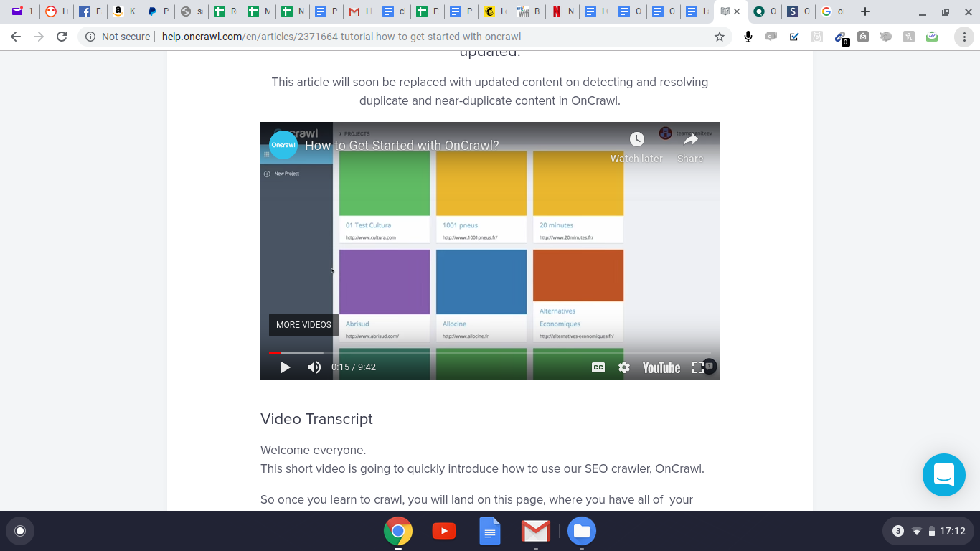The height and width of the screenshot is (551, 980).
Task: Seek on the video progress bar
Action: pos(489,353)
